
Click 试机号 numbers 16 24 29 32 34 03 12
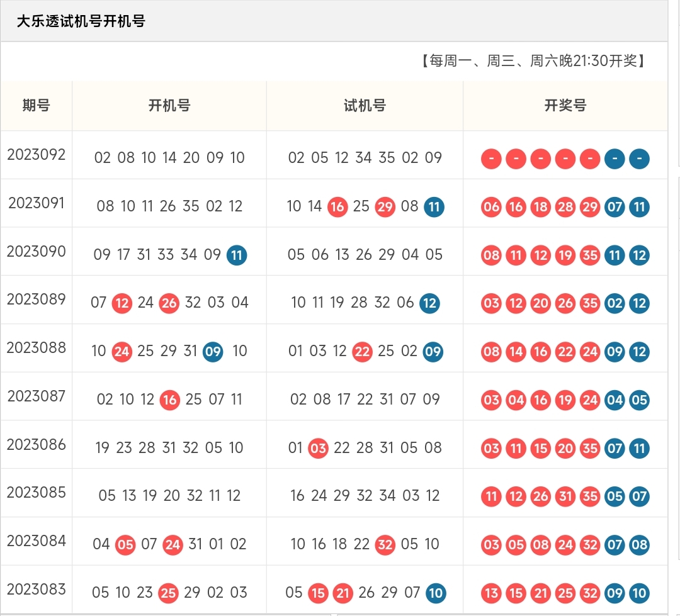point(365,495)
